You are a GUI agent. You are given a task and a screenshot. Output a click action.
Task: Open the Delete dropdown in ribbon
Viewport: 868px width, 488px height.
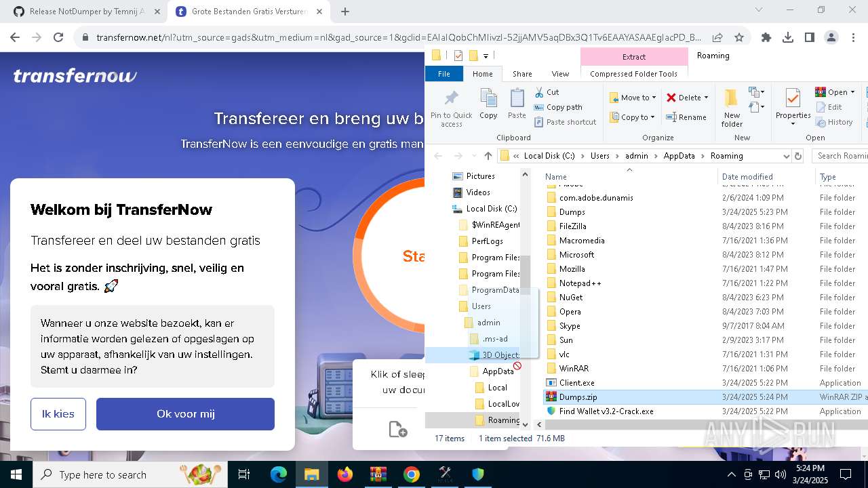click(687, 98)
